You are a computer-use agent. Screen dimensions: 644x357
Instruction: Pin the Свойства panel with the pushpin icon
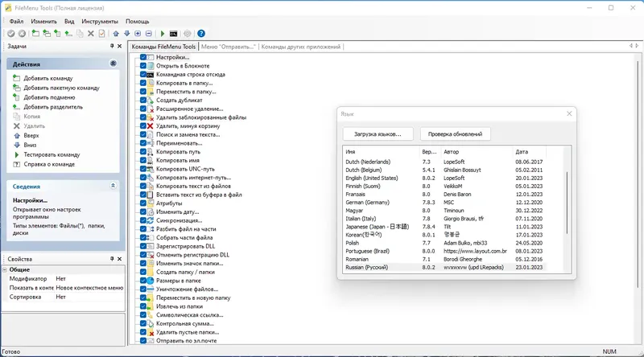point(112,259)
